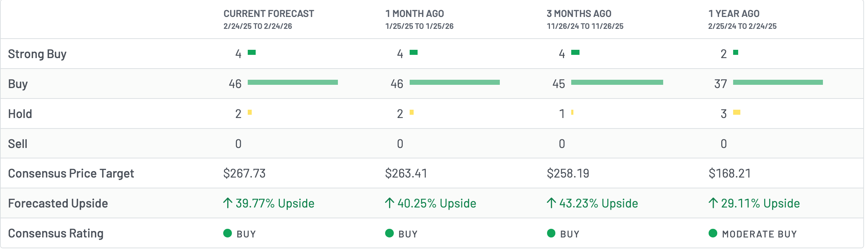Viewport: 868px width, 249px height.
Task: Select the date range 2/24/25 to 2/24/26
Action: click(x=258, y=26)
